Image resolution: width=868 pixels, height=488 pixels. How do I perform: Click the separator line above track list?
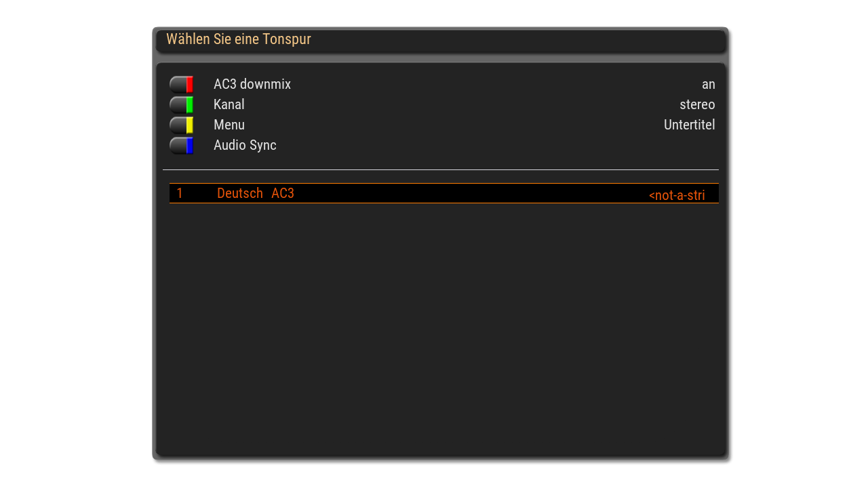pyautogui.click(x=441, y=169)
